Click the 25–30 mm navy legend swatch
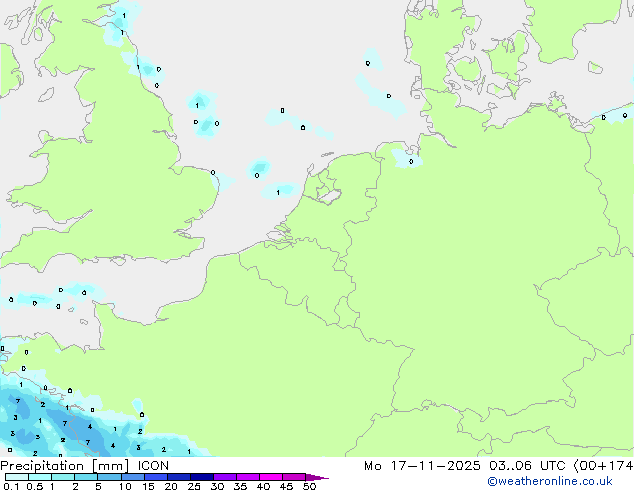The width and height of the screenshot is (634, 490). (202, 477)
